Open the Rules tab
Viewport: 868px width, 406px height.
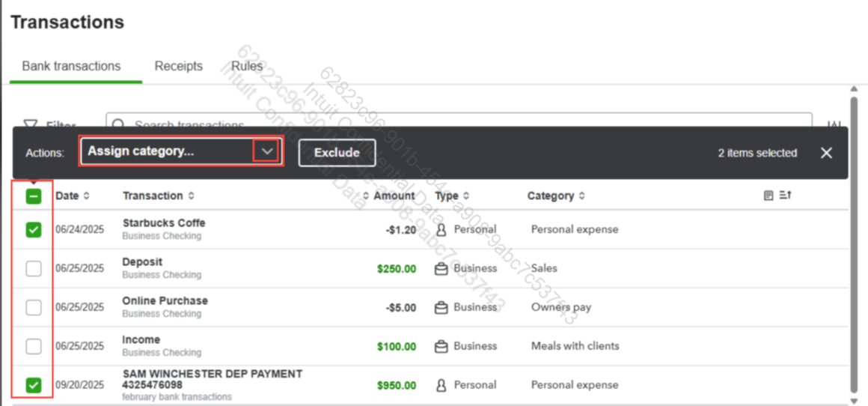(247, 66)
